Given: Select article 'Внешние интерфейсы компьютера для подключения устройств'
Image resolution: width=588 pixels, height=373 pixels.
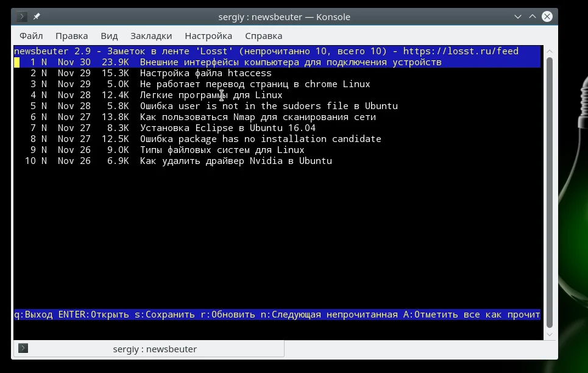Looking at the screenshot, I should (277, 62).
